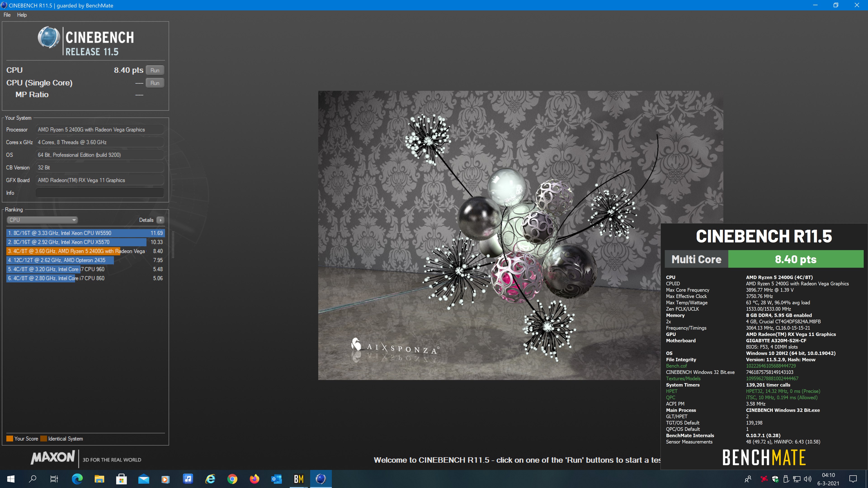This screenshot has height=488, width=868.
Task: Open Windows Security shield tray icon
Action: [x=775, y=479]
